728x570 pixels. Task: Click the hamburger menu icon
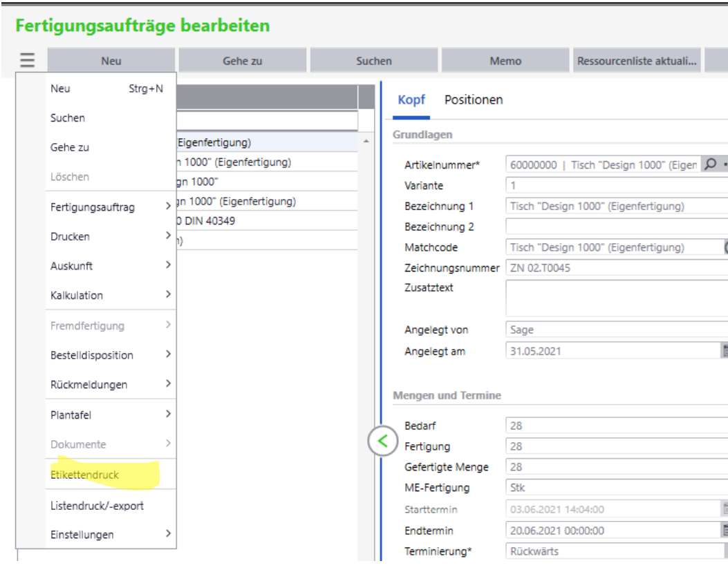click(27, 61)
